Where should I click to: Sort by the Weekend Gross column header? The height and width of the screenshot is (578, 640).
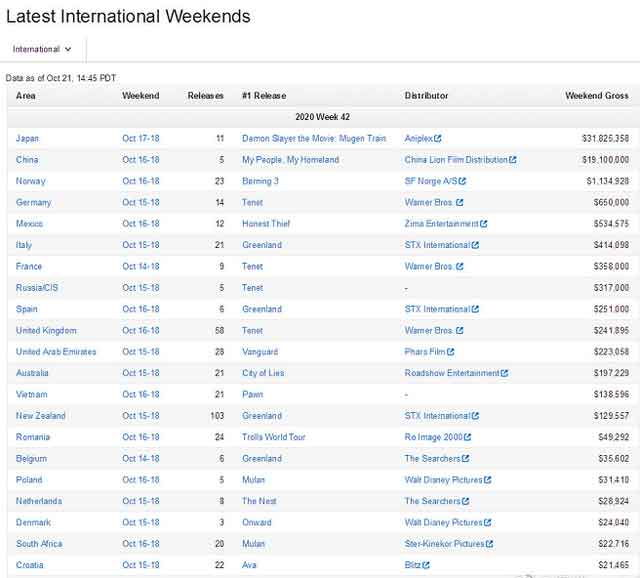597,96
